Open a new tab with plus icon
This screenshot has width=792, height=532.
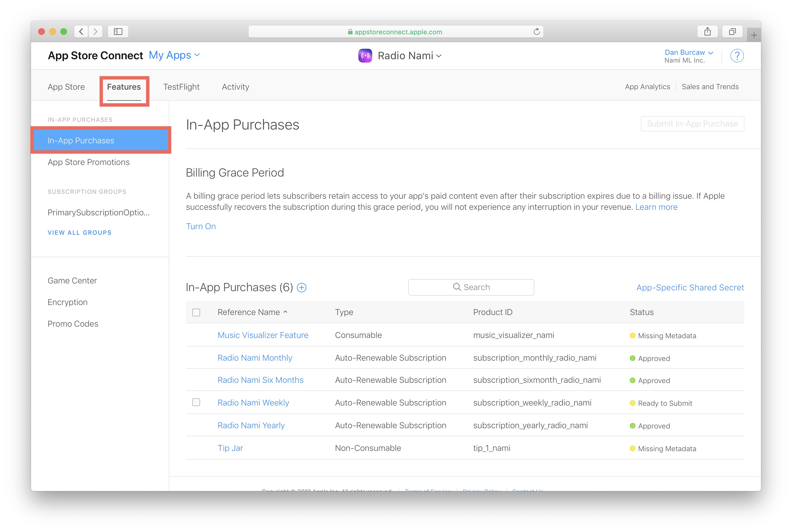pos(754,35)
